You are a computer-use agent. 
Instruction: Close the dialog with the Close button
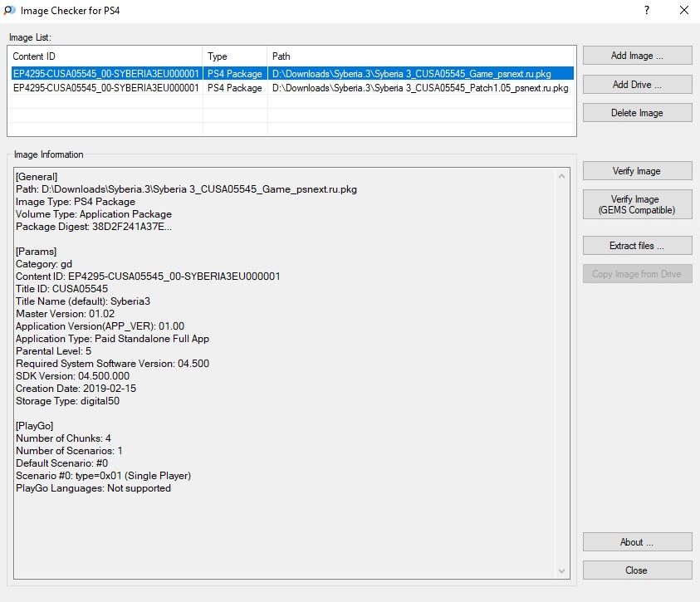(x=637, y=570)
